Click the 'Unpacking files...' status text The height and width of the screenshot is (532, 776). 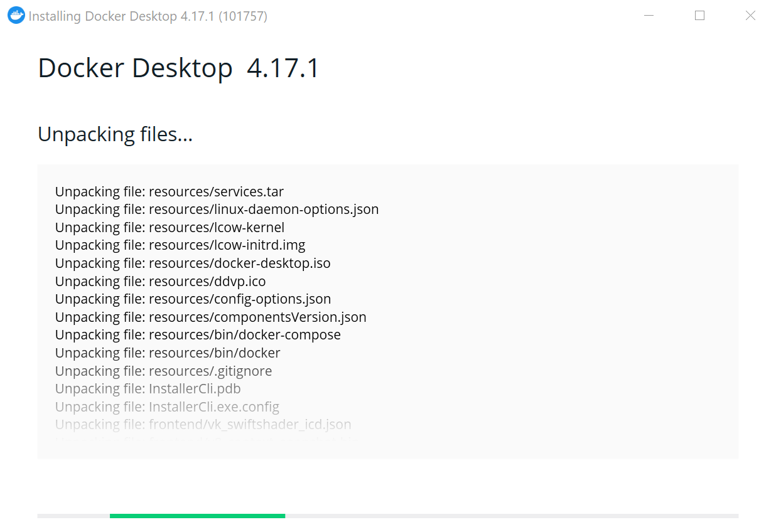(115, 134)
